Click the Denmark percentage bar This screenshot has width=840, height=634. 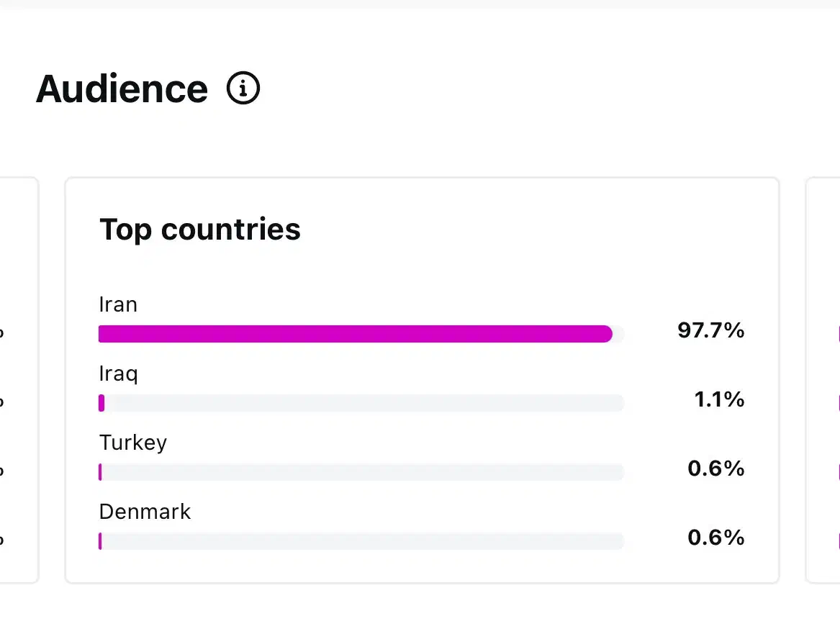pos(361,541)
